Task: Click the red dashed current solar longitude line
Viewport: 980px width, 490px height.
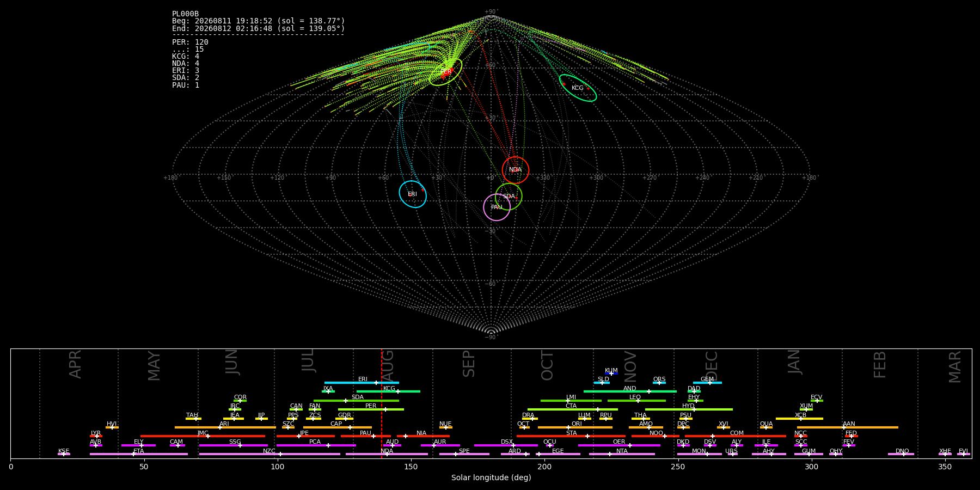Action: 381,403
